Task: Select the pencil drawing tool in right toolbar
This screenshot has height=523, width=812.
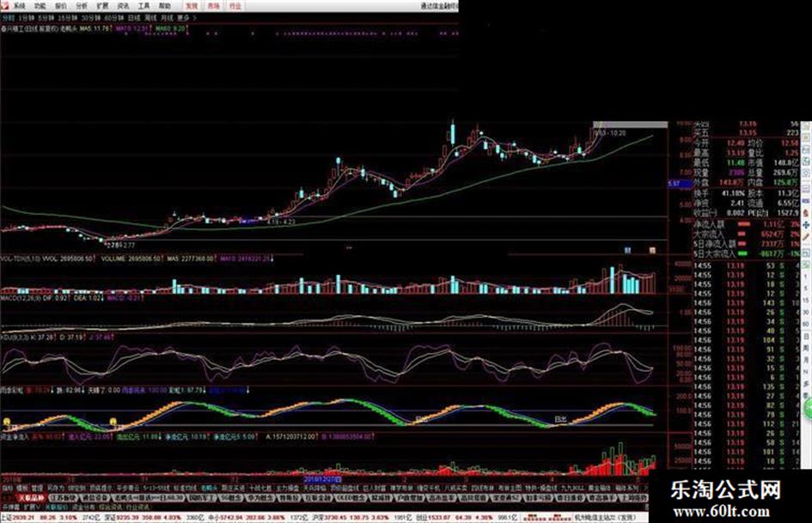Action: click(806, 237)
